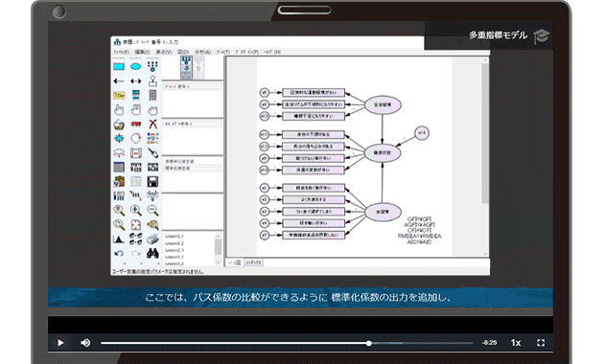The height and width of the screenshot is (364, 604).
Task: Select the rectangle observed-variable drawing tool
Action: click(119, 66)
